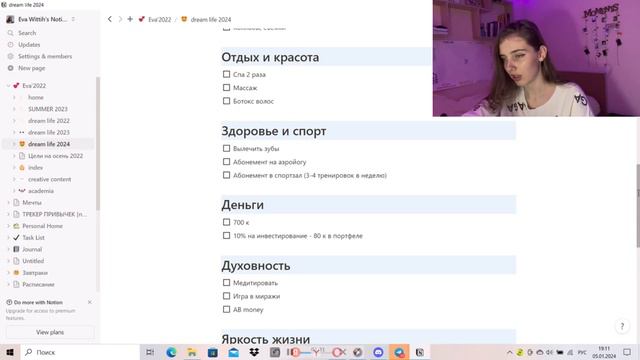Check the 'Спа 2 раза' checkbox
Viewport: 640px width, 360px height.
[x=227, y=74]
